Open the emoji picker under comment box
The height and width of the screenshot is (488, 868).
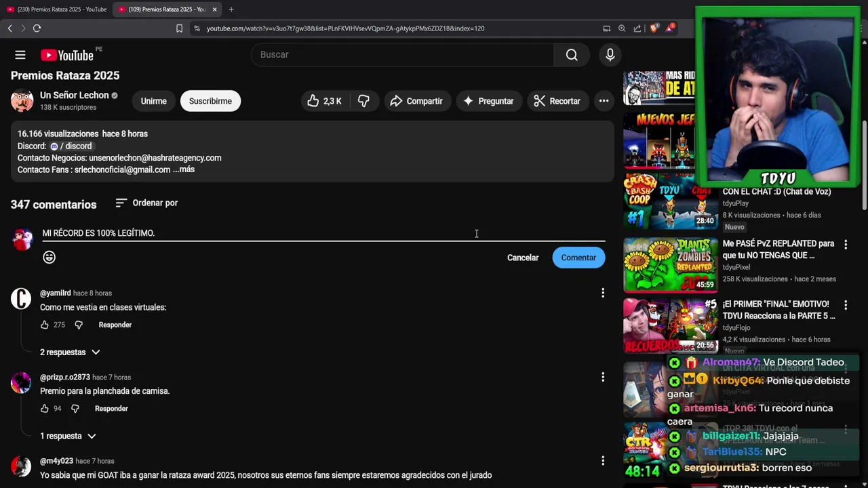point(49,257)
